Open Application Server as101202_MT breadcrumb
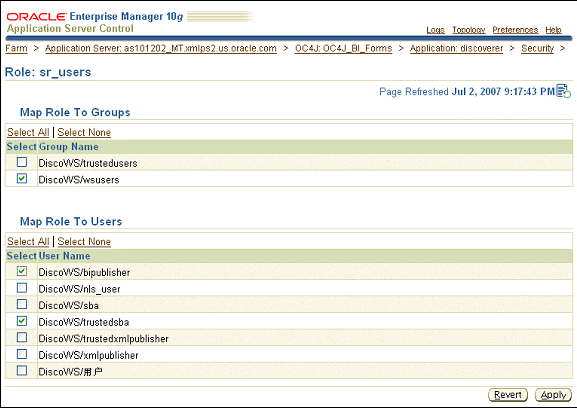 click(x=161, y=48)
